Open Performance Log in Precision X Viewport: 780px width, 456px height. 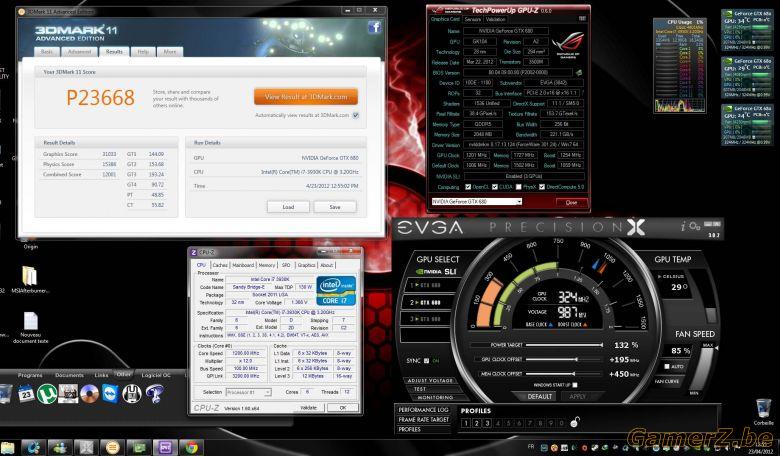tap(423, 410)
